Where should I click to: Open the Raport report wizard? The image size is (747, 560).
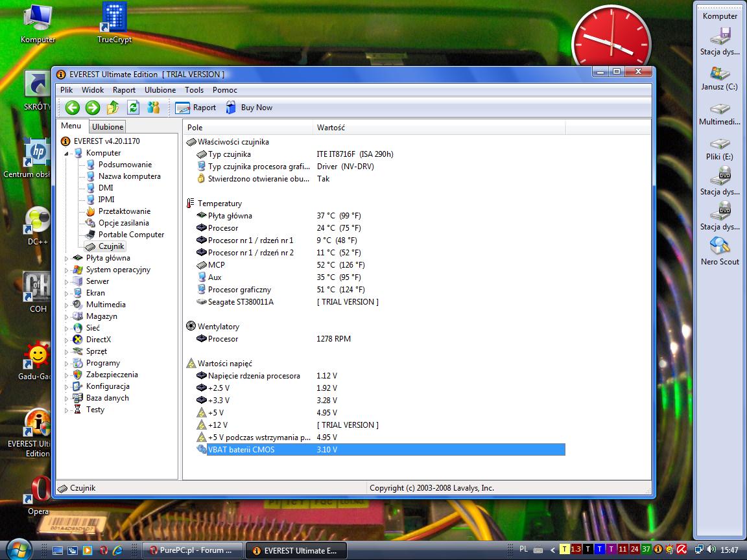(x=196, y=108)
